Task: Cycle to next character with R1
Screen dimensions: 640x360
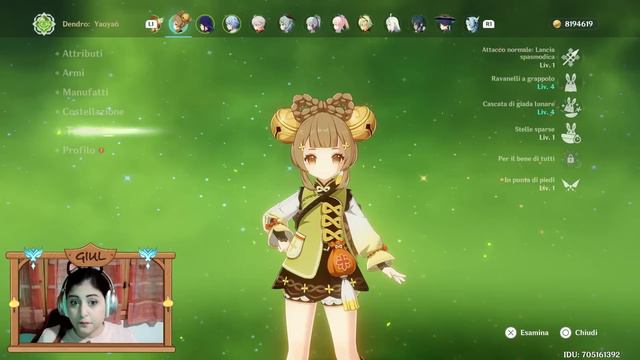Action: tap(489, 24)
